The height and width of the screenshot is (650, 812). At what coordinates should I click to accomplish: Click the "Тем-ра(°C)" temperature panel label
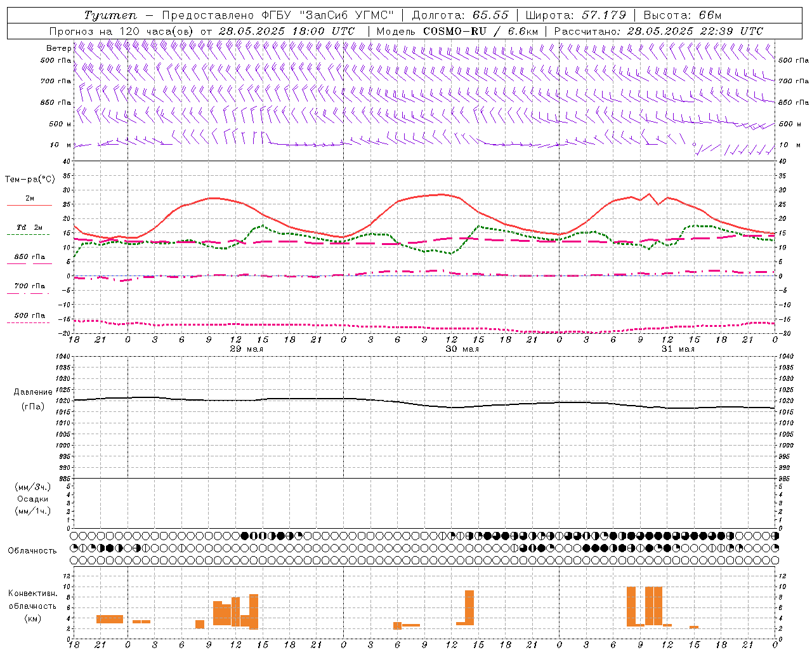tap(29, 180)
